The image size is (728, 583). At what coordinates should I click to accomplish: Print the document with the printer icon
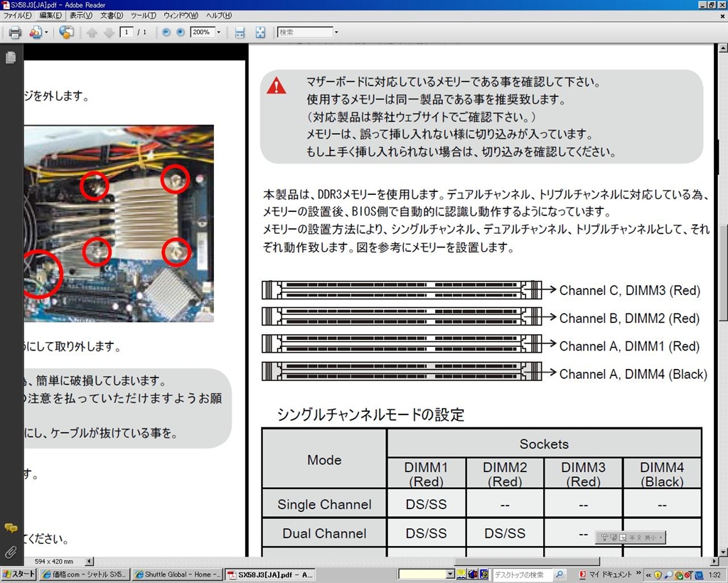click(x=15, y=33)
